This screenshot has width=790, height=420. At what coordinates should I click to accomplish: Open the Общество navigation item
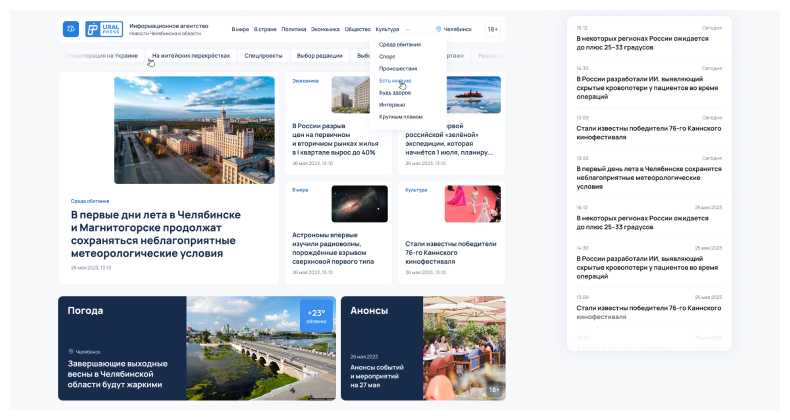[x=358, y=29]
